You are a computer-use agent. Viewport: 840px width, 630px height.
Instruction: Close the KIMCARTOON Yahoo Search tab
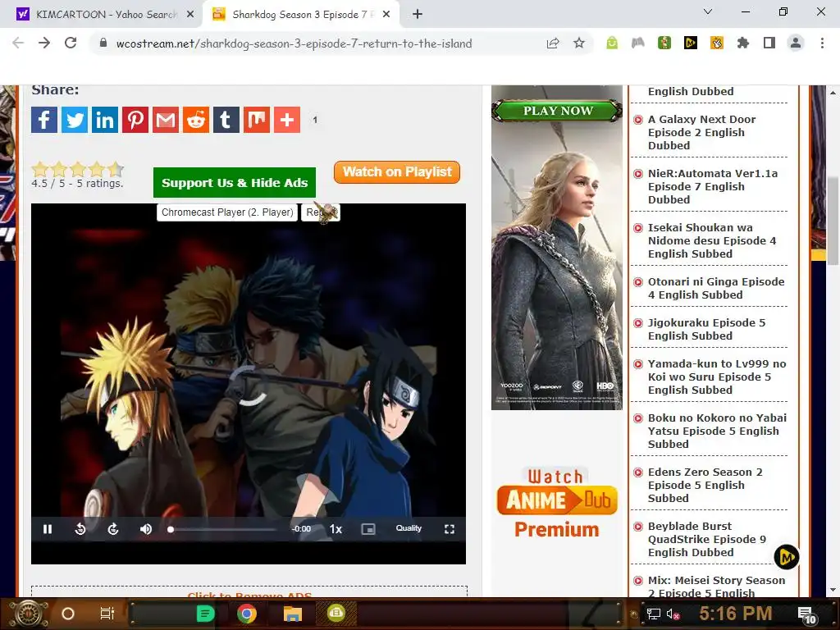click(190, 15)
